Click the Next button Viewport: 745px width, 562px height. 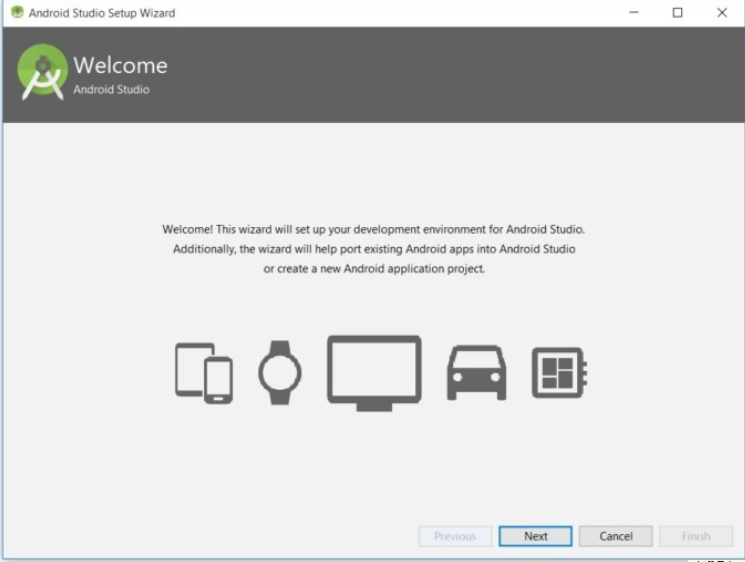(535, 536)
